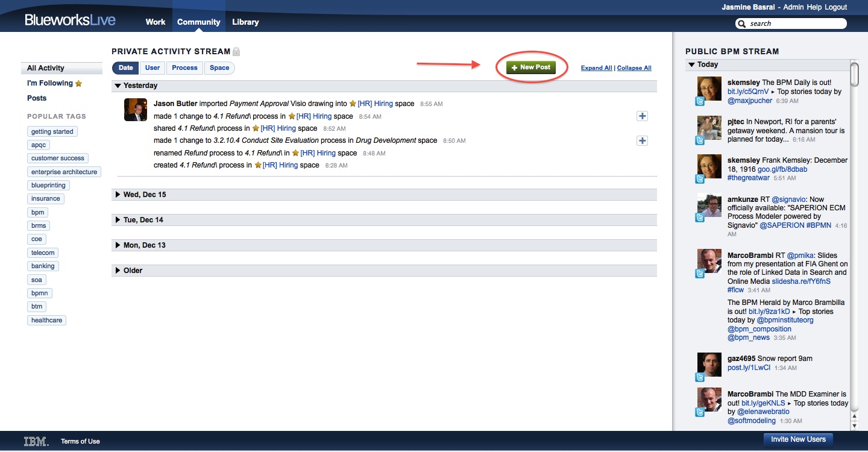Open gaz4695's avatar picture

709,365
